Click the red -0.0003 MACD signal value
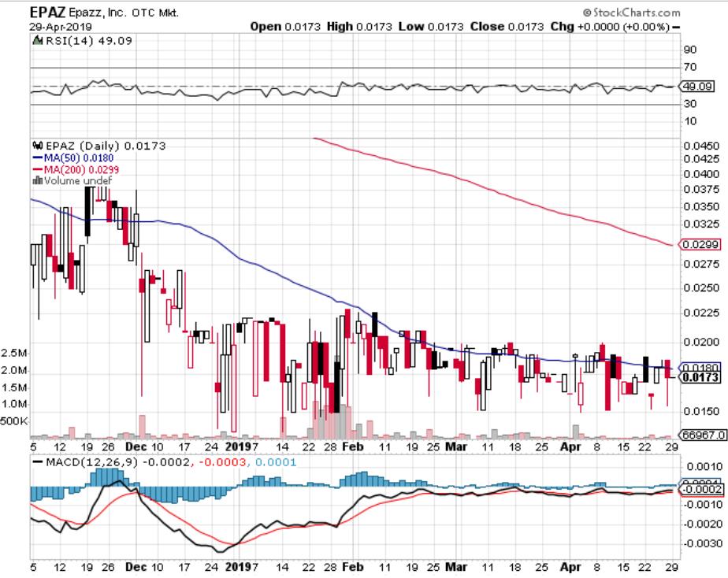 [x=222, y=462]
